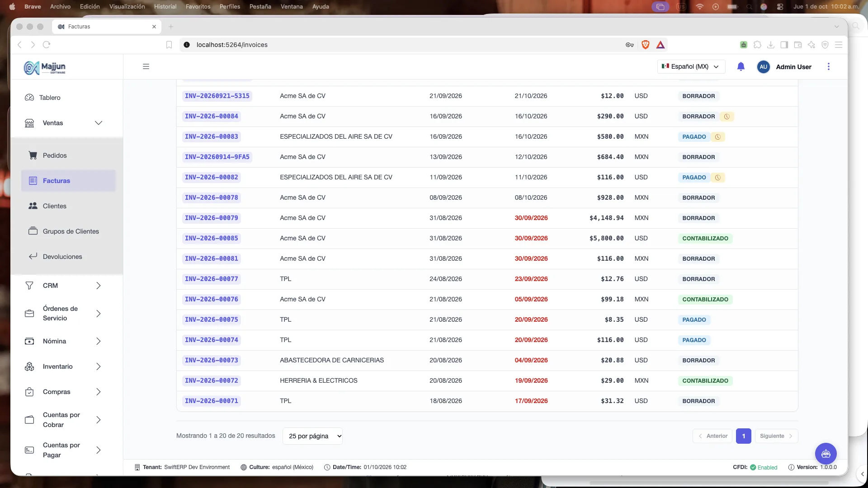Expand Cuentas por Cobrar section
The width and height of the screenshot is (868, 488).
(66, 420)
